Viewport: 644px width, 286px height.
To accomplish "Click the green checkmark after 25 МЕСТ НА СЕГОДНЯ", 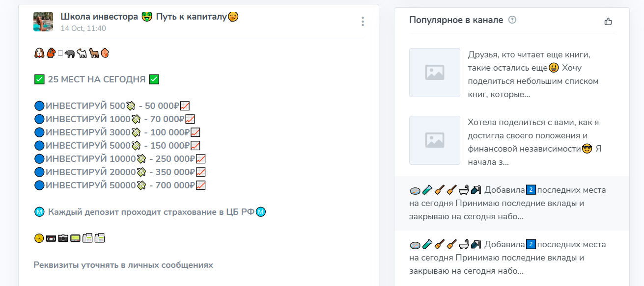I will click(154, 79).
